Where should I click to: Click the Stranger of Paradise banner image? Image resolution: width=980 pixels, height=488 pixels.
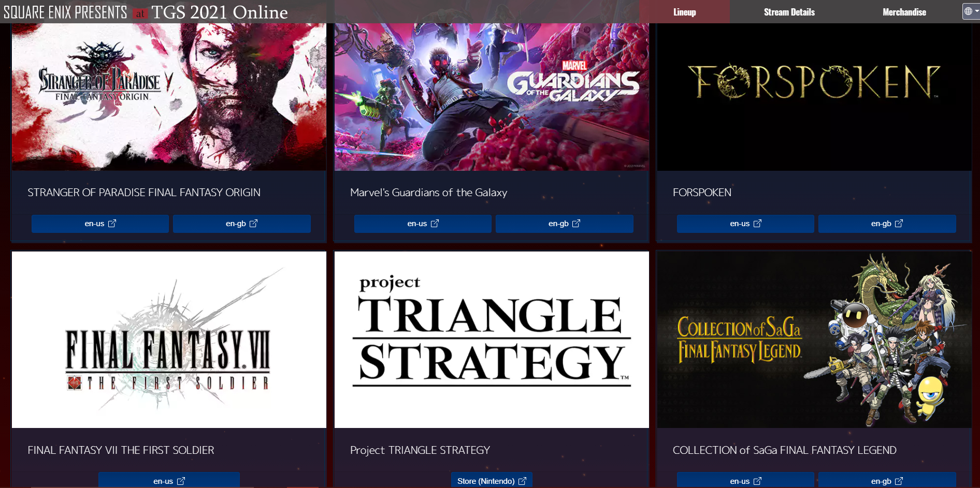tap(169, 97)
